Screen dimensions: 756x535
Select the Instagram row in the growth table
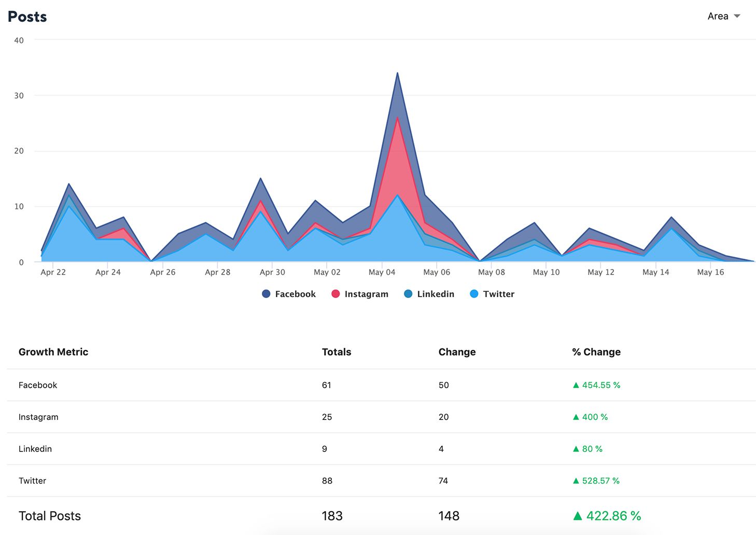pos(38,417)
